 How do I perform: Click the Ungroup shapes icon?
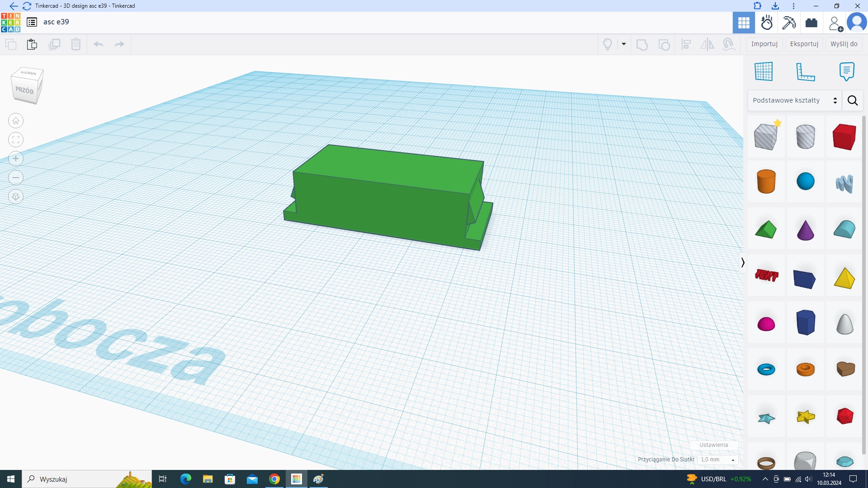[664, 44]
